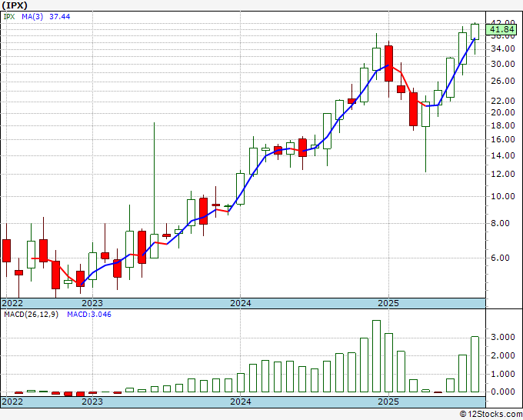The image size is (523, 420).
Task: Click the last MACD bar near 3.000
Action: pos(475,365)
